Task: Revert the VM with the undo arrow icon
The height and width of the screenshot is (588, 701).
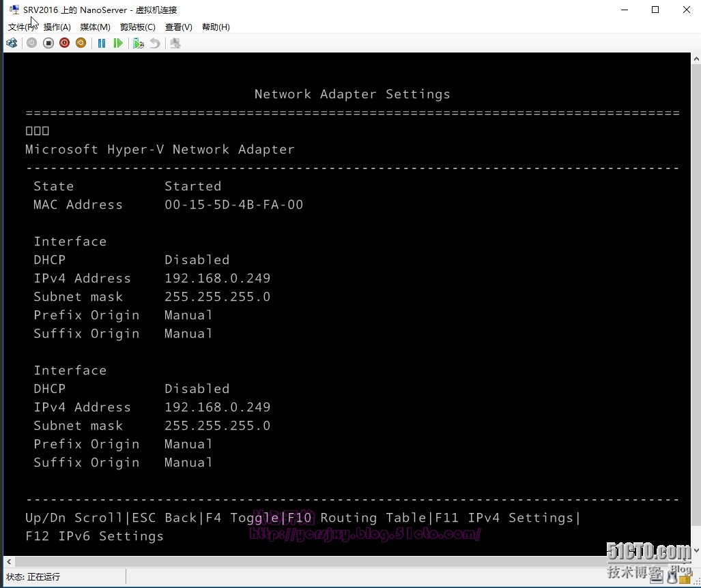Action: 155,44
